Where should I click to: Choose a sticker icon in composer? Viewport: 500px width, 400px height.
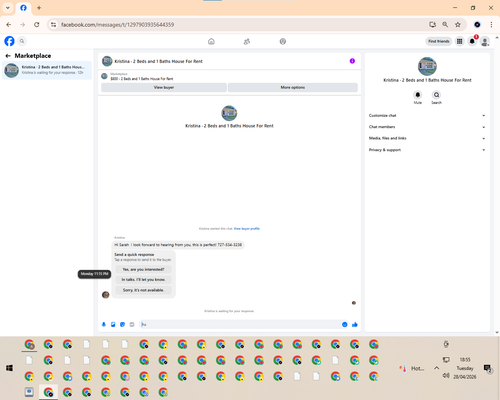click(122, 324)
